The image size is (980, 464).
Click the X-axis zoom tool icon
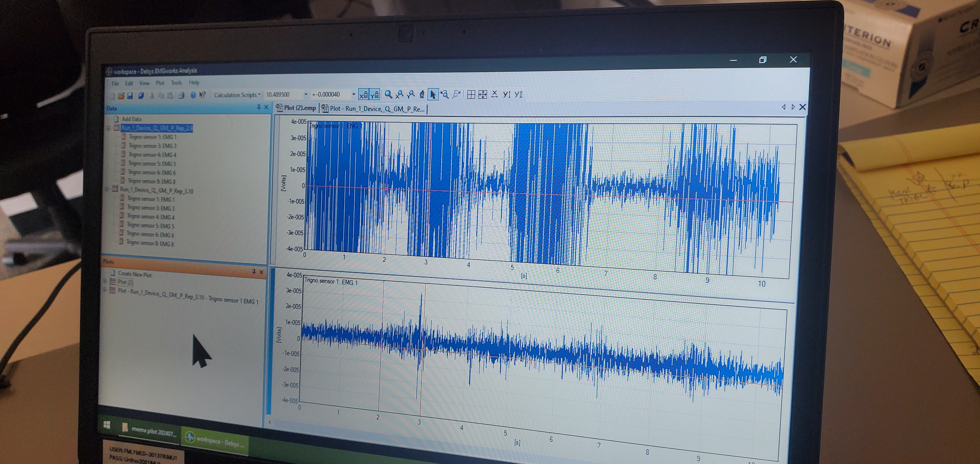(399, 94)
